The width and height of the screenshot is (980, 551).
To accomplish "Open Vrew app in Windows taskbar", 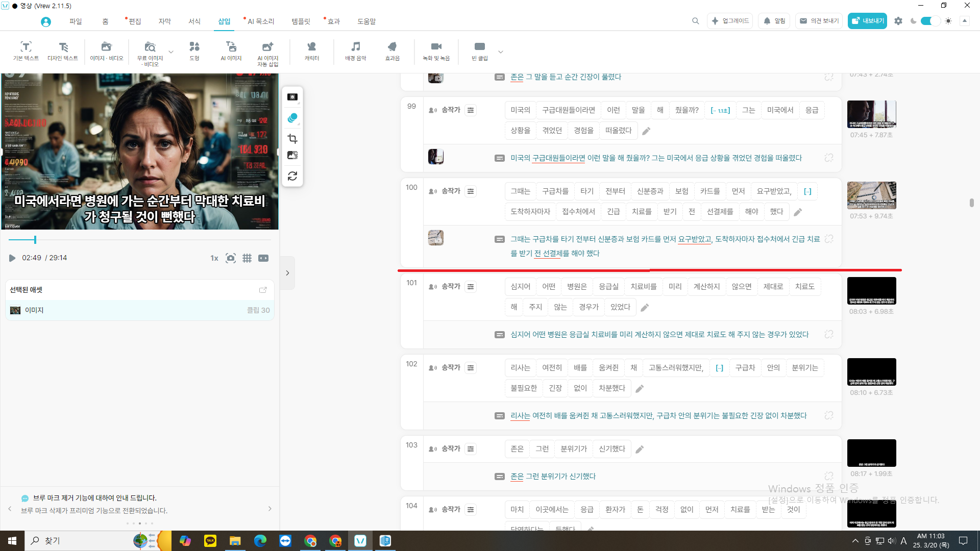I will [360, 541].
